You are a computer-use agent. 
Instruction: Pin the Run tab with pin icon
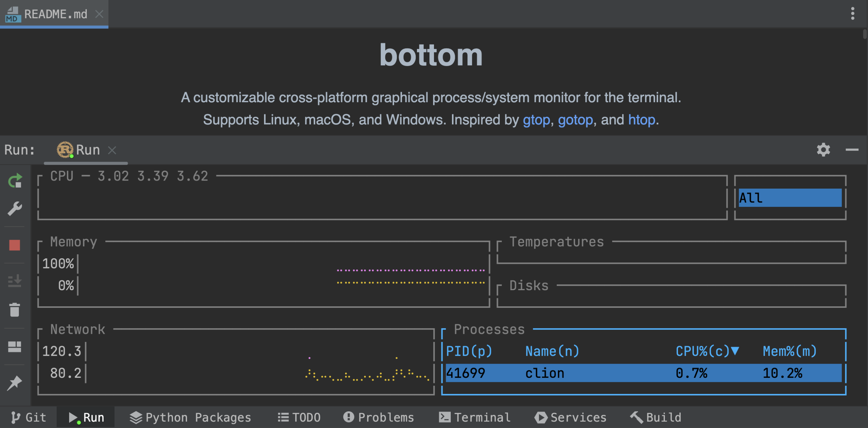(x=15, y=383)
